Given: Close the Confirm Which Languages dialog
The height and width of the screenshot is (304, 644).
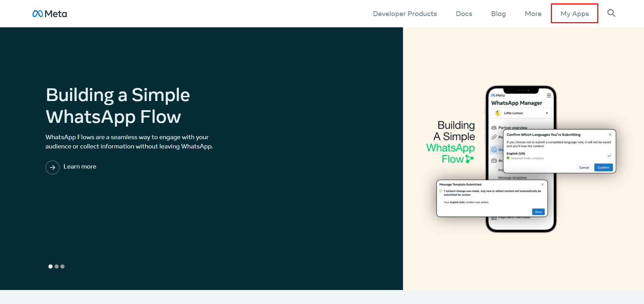Looking at the screenshot, I should click(x=610, y=134).
